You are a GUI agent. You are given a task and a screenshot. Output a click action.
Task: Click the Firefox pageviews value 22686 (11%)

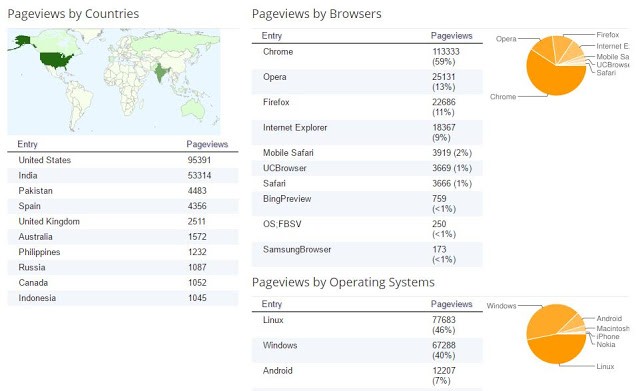pos(444,107)
